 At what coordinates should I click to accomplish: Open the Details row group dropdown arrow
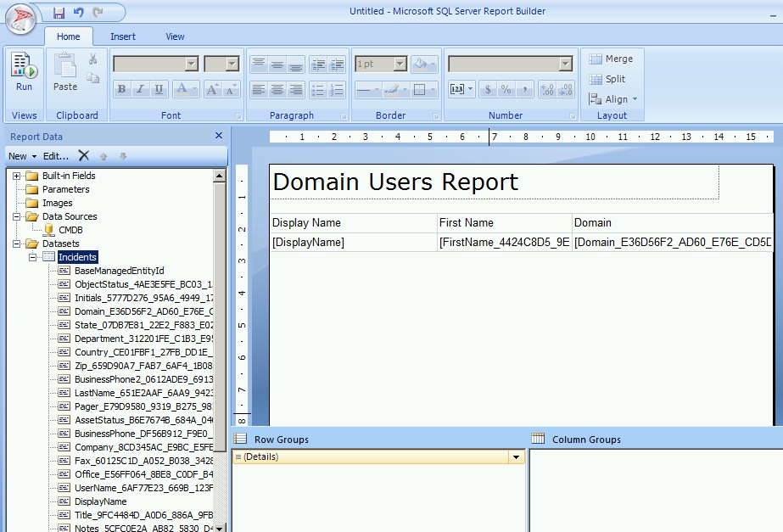pos(516,457)
